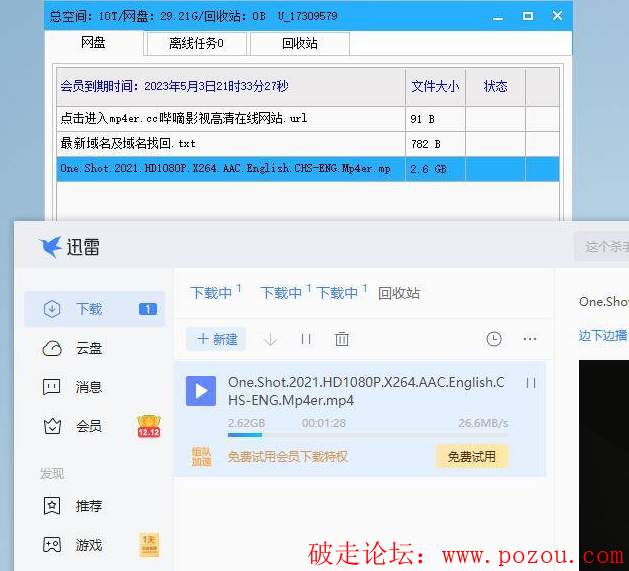629x571 pixels.
Task: Select the One.Shot.2021 file row in netdisk list
Action: coord(308,169)
